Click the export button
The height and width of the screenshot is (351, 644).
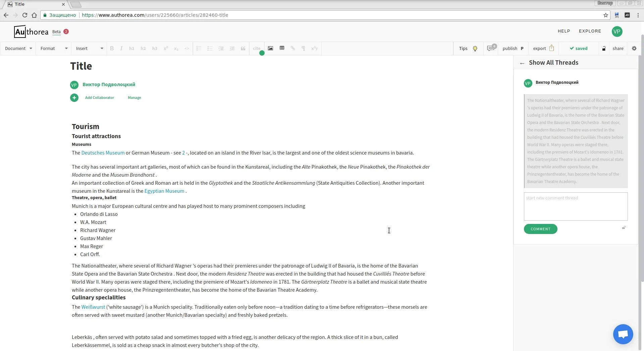543,48
